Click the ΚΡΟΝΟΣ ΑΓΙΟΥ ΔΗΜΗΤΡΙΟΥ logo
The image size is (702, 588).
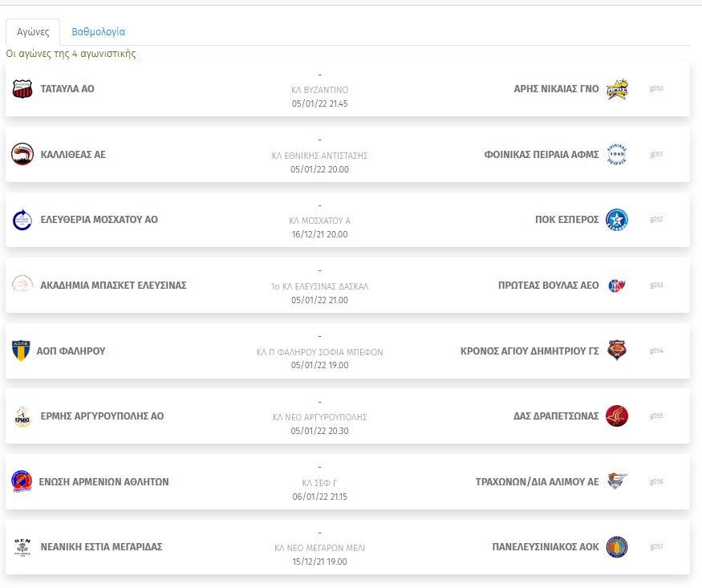coord(617,351)
